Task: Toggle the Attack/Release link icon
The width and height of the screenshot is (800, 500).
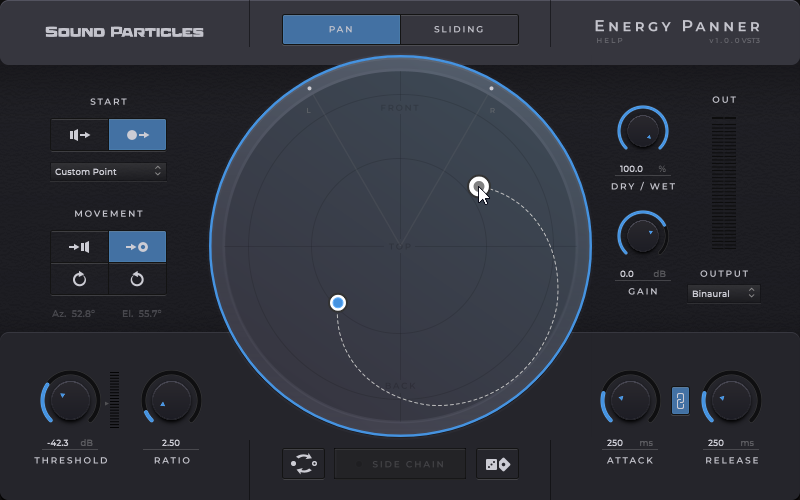Action: tap(680, 401)
